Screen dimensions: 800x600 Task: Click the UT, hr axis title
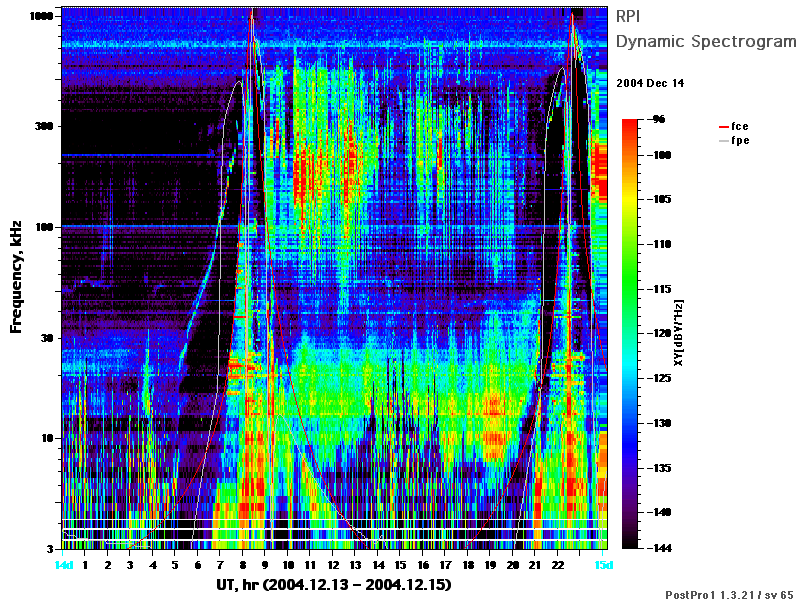[334, 584]
